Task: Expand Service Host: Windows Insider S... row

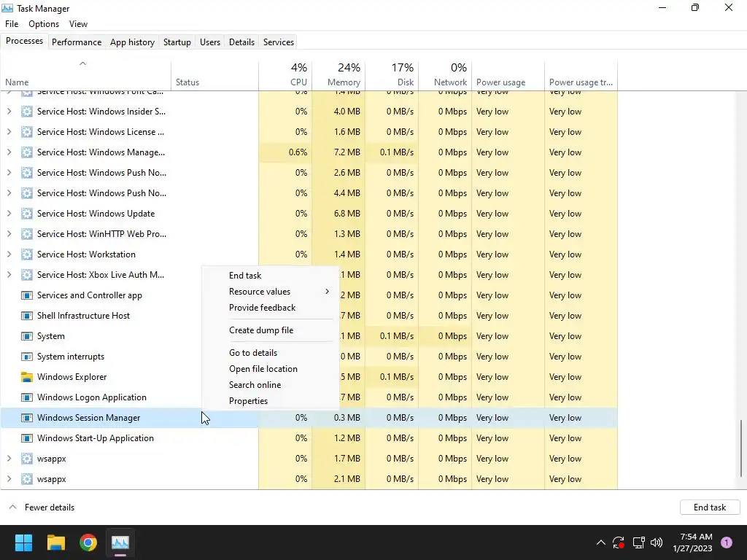Action: coord(9,112)
